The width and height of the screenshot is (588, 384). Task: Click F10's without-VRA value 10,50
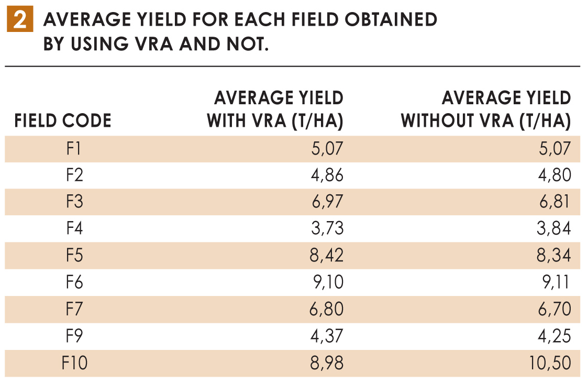[x=549, y=363]
